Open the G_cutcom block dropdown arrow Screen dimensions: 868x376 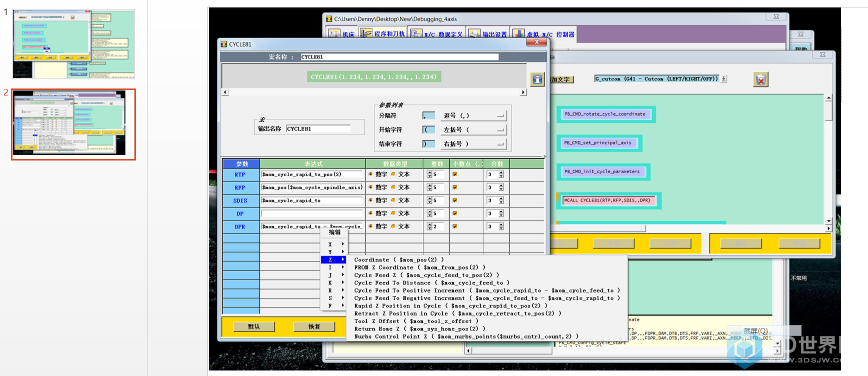click(724, 78)
